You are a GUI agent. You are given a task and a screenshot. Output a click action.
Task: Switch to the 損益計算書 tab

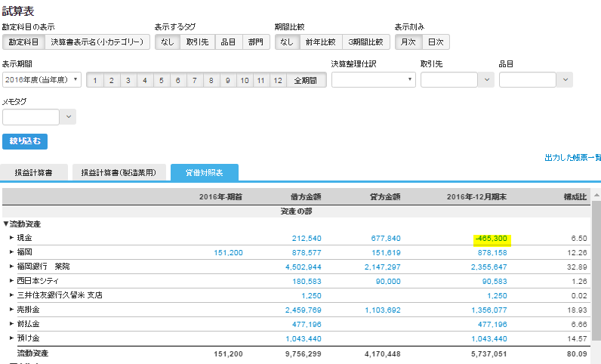pos(34,172)
